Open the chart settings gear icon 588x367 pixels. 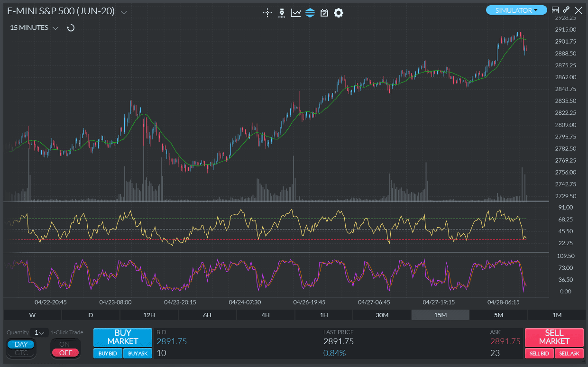click(338, 13)
